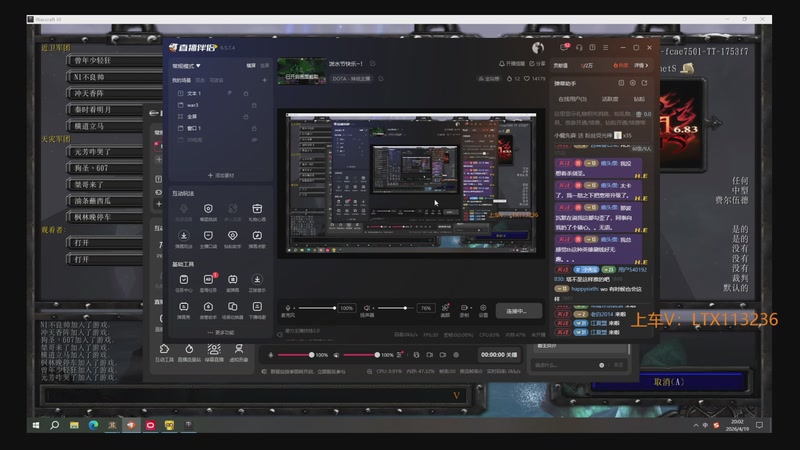Open 互动工具 icon in background window
The height and width of the screenshot is (450, 800).
point(164,349)
